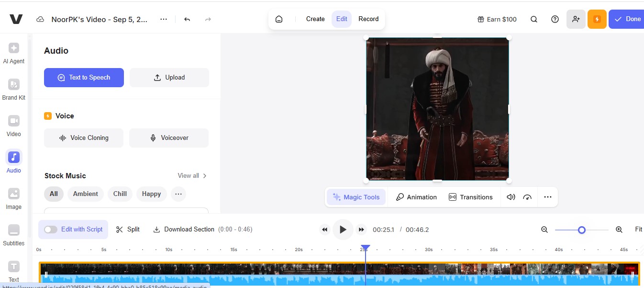Split the clip at the playhead
Viewport: 644px width, 288px height.
tap(127, 229)
